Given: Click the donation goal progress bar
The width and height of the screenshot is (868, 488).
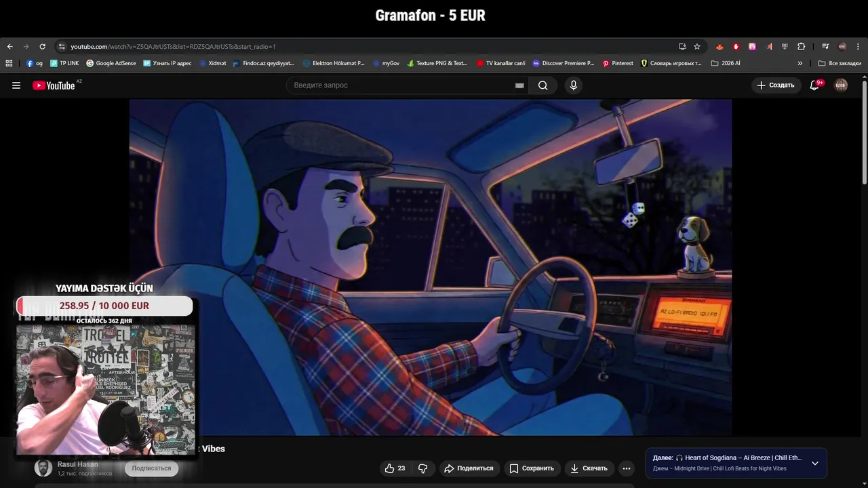Looking at the screenshot, I should coord(104,306).
